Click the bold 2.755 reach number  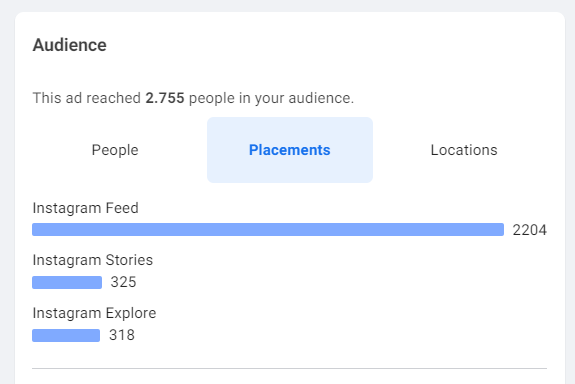tap(165, 98)
